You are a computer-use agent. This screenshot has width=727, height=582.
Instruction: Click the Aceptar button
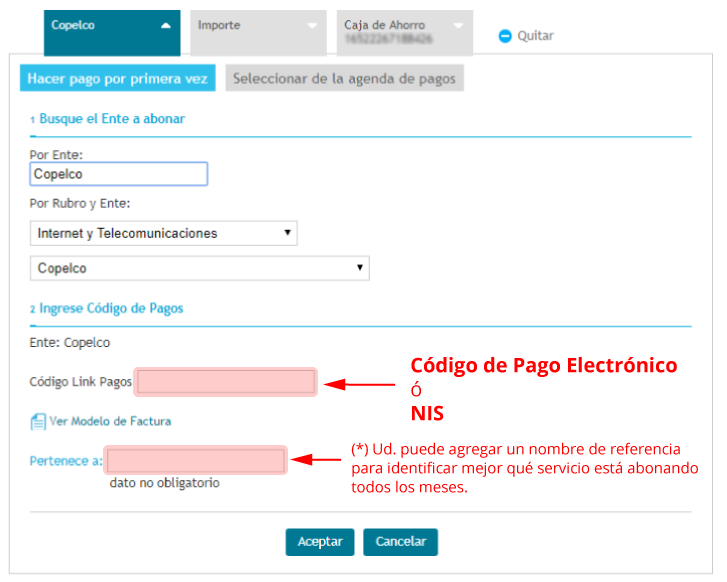[x=320, y=542]
